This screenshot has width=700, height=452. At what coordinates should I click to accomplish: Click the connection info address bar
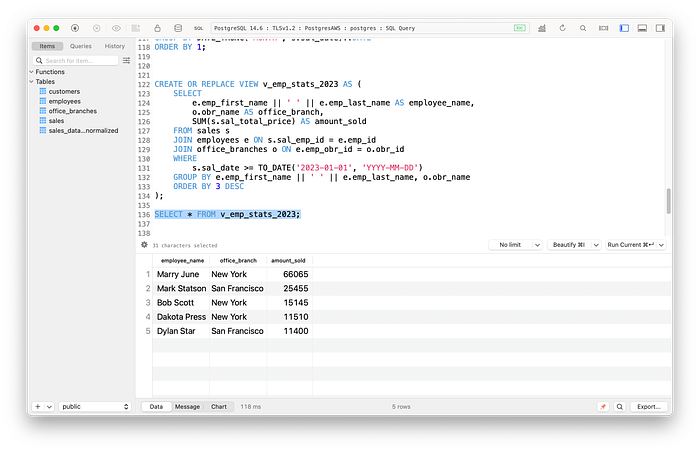[x=370, y=28]
